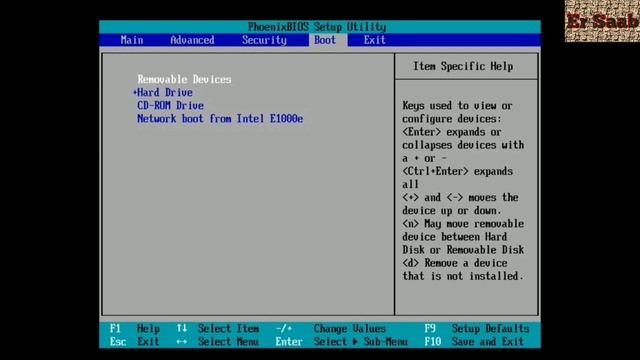
Task: Click the '<Ctrl+Enter> expands' help line
Action: coord(457,171)
